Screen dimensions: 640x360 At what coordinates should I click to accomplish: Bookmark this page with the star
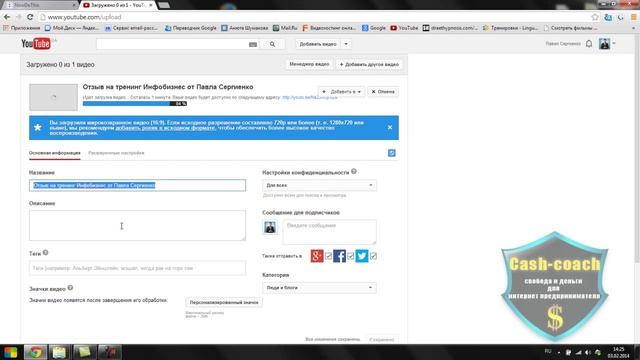click(x=595, y=17)
